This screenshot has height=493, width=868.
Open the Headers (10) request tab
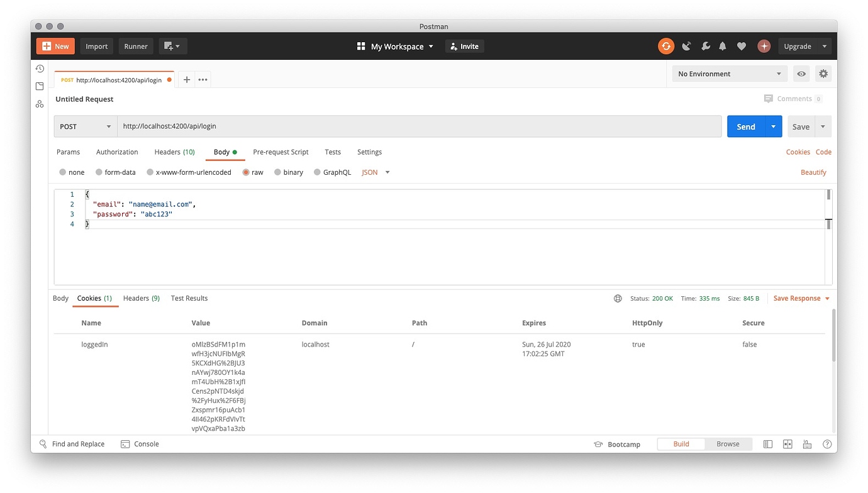click(x=174, y=152)
